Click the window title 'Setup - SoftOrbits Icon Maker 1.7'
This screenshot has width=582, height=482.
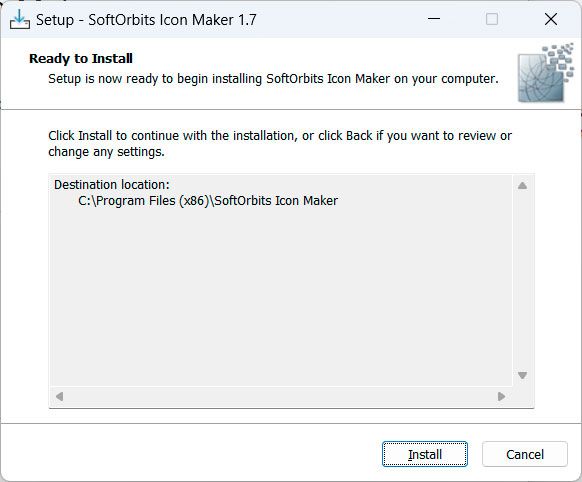[x=146, y=20]
